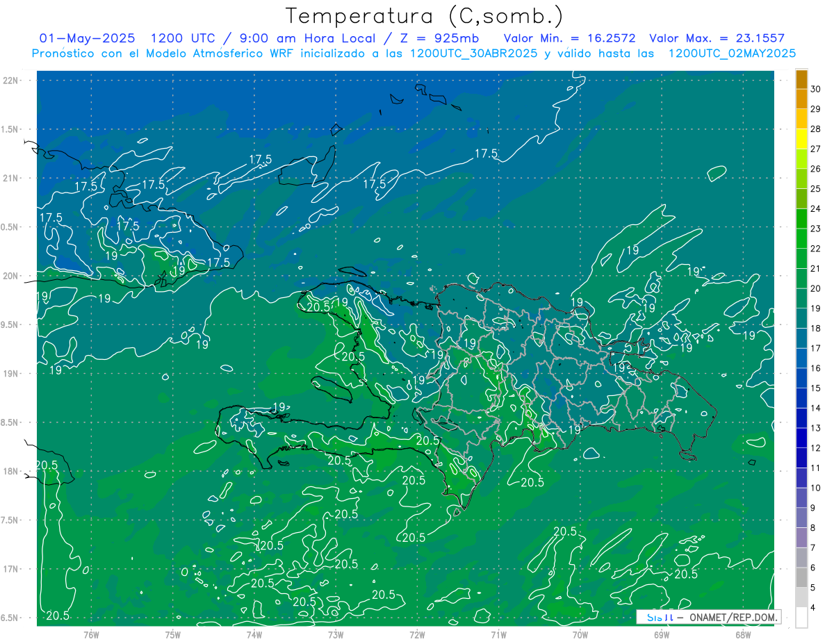834x644 pixels.
Task: Pick the orange swatch between 29 and 30
Action: click(802, 99)
